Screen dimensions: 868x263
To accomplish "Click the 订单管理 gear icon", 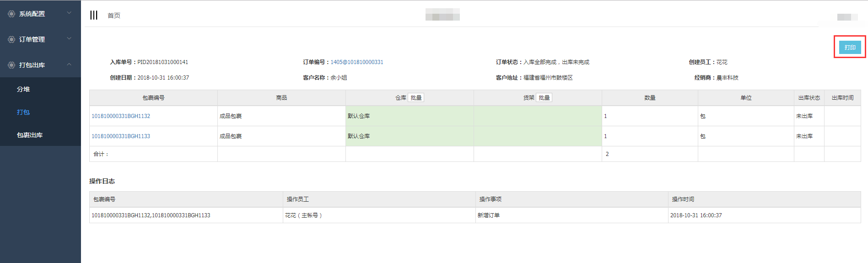I will pyautogui.click(x=11, y=40).
